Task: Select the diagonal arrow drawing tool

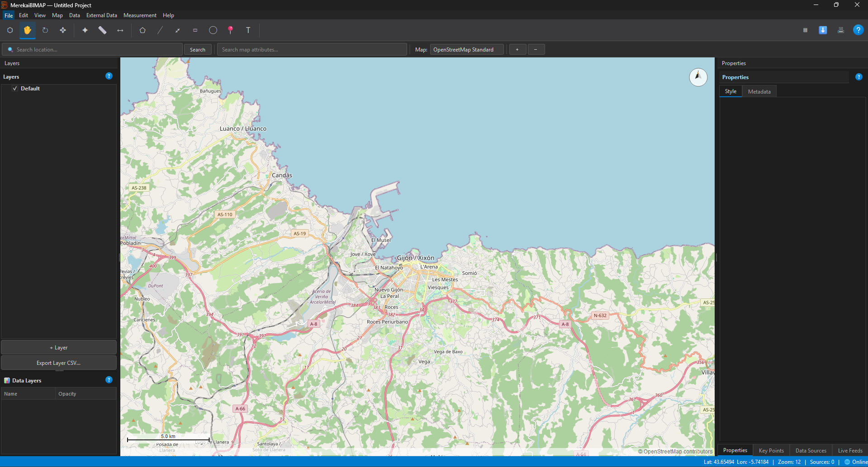Action: [x=178, y=30]
